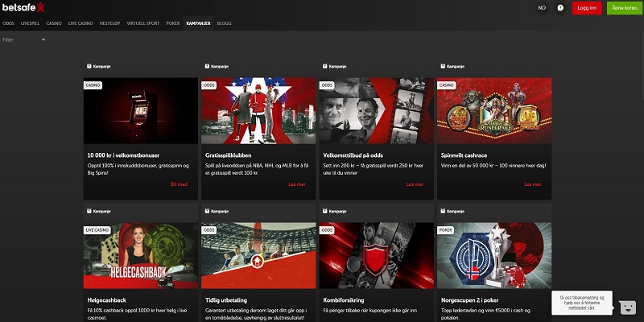Click ODDS badge on Velkomsttilbud image

click(327, 85)
